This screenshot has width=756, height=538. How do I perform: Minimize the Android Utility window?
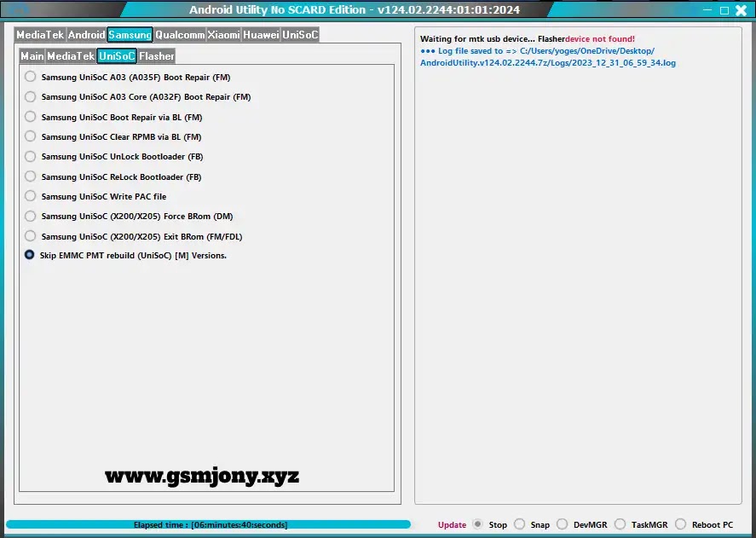707,10
